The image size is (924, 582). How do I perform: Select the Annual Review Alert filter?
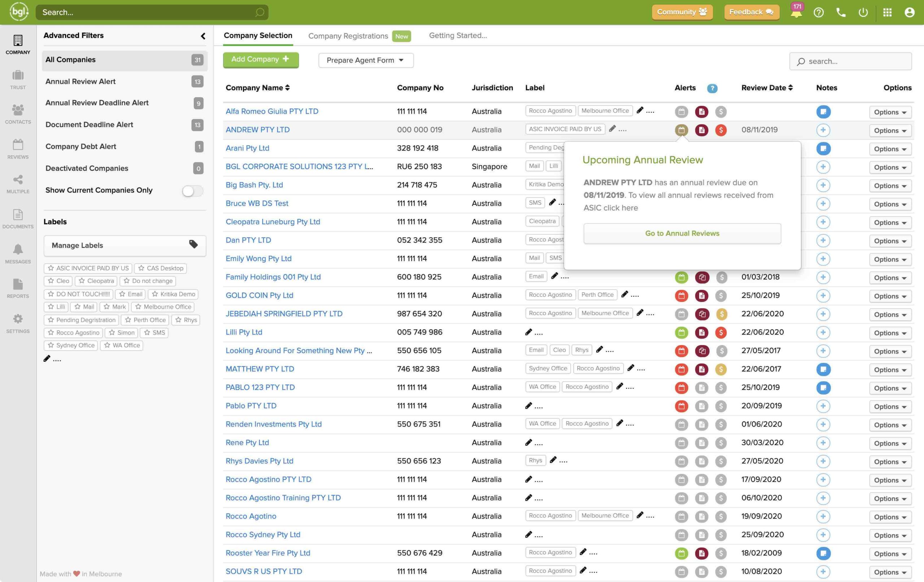click(80, 81)
